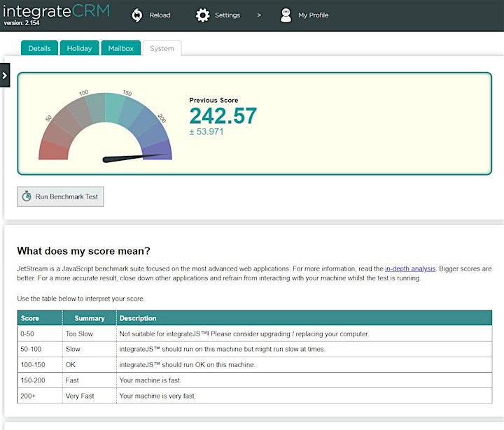
Task: Click the stopwatch icon on the Run Benchmark Test button
Action: pyautogui.click(x=27, y=196)
